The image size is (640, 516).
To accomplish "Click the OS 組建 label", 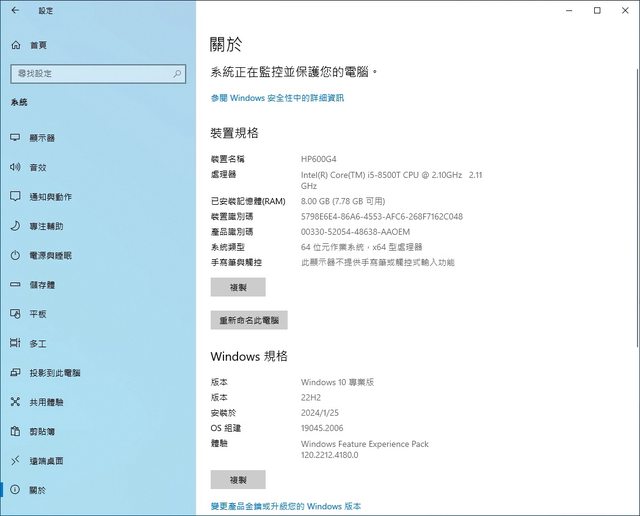I will pyautogui.click(x=226, y=428).
